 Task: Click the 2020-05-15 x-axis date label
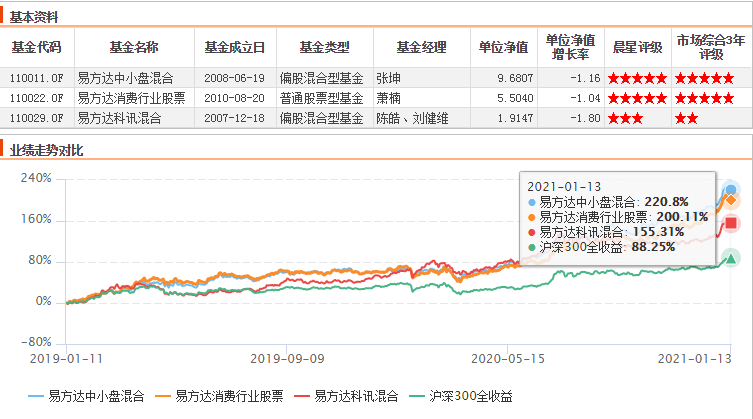508,359
